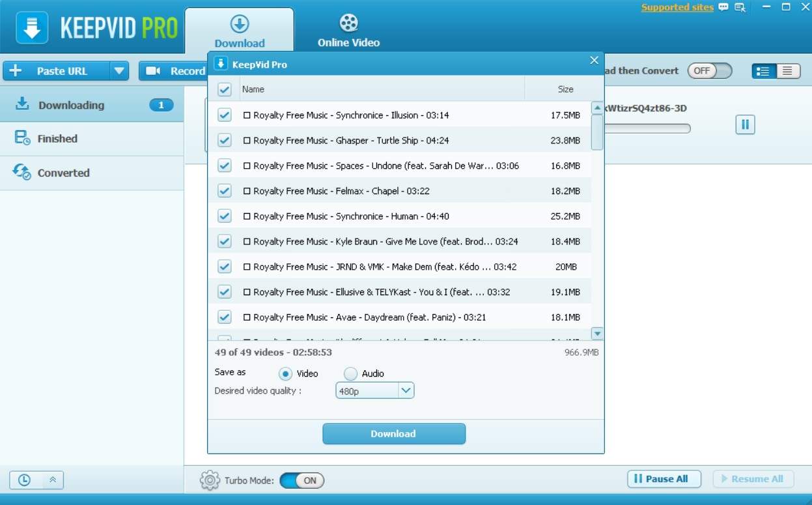
Task: Click the Downloading count badge
Action: (x=161, y=105)
